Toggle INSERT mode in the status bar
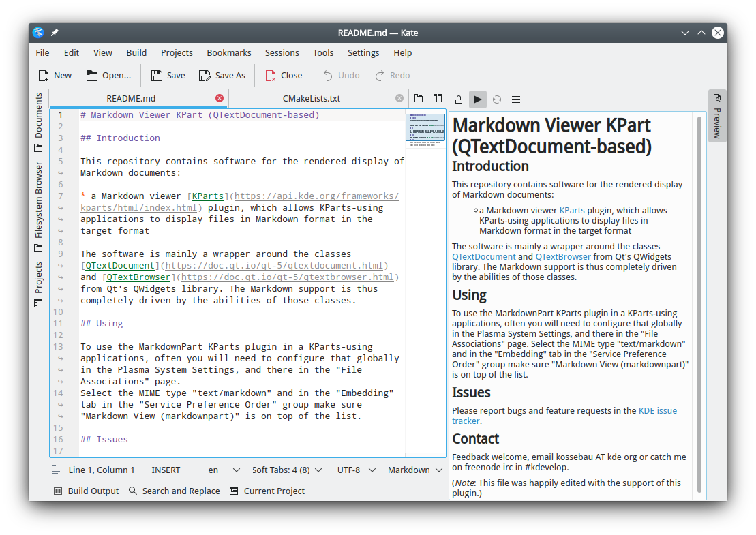 click(166, 470)
